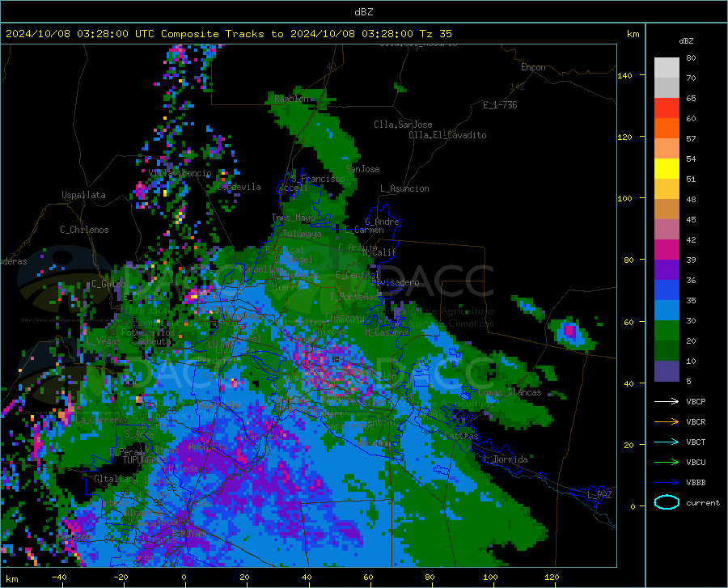This screenshot has width=728, height=588.
Task: Click the cyan VBCT arrow in legend
Action: [x=667, y=442]
